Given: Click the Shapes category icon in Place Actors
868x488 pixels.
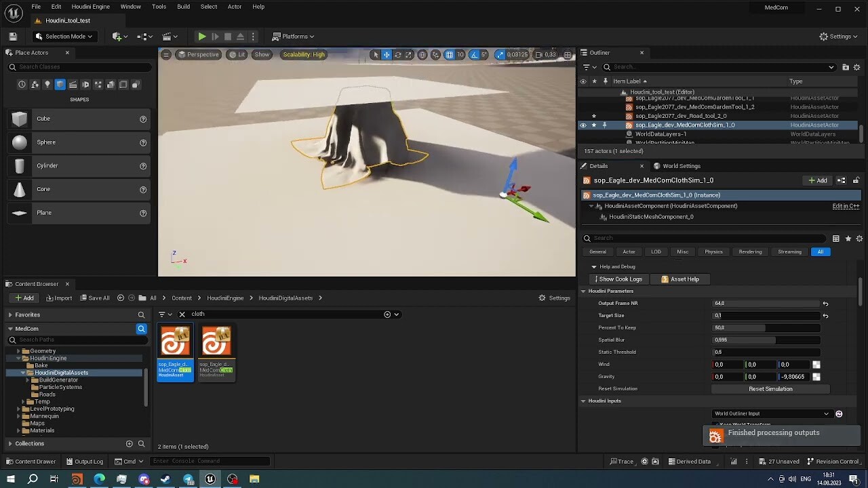Looking at the screenshot, I should tap(60, 85).
